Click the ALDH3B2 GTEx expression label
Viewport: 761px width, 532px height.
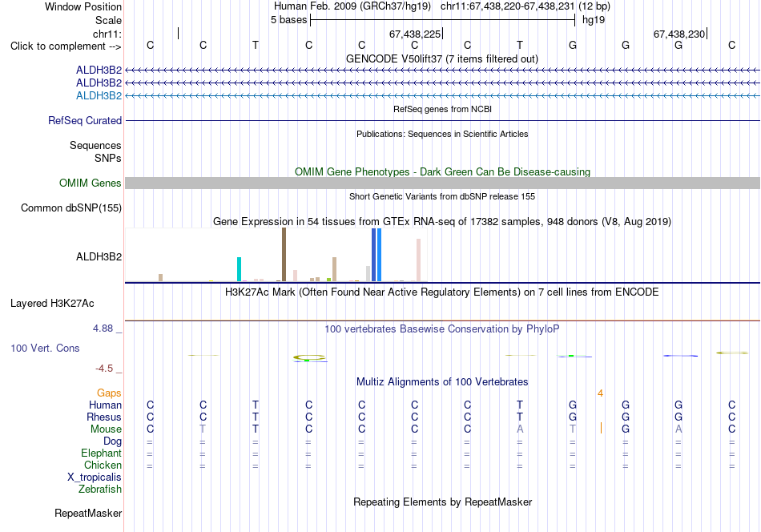99,256
